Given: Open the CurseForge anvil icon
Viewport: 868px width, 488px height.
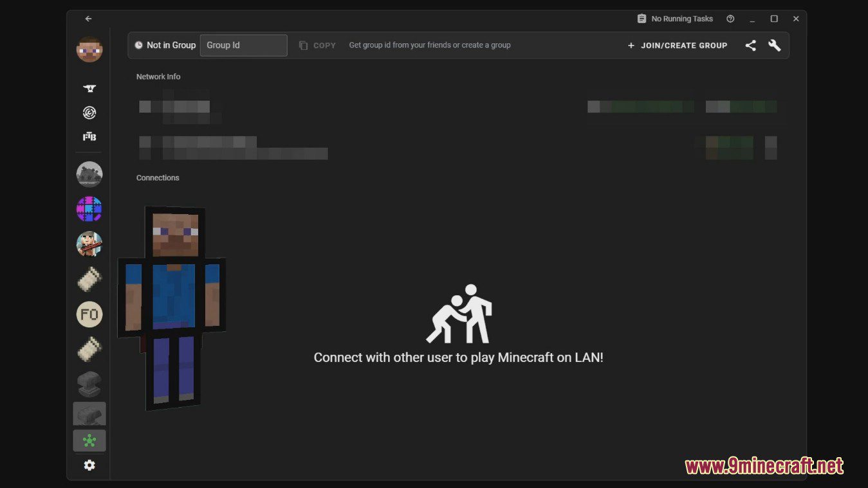Looking at the screenshot, I should pos(89,89).
